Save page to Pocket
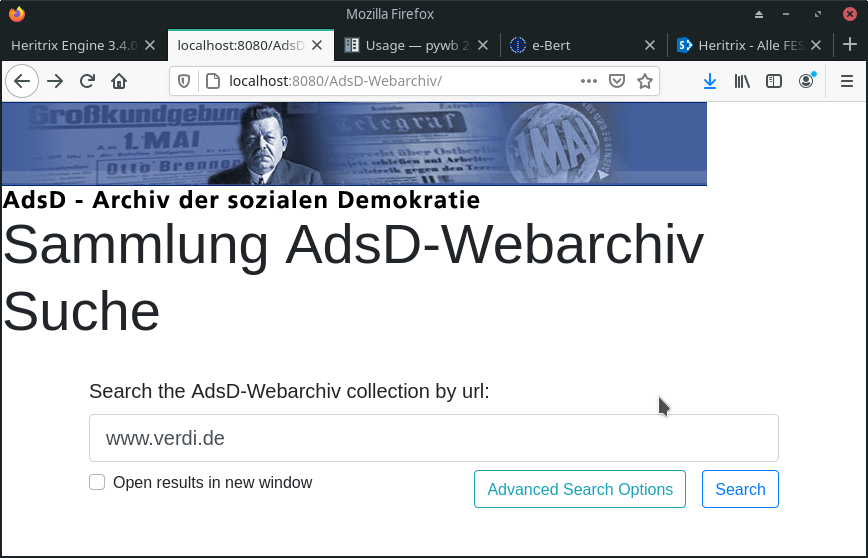This screenshot has height=558, width=868. (617, 81)
